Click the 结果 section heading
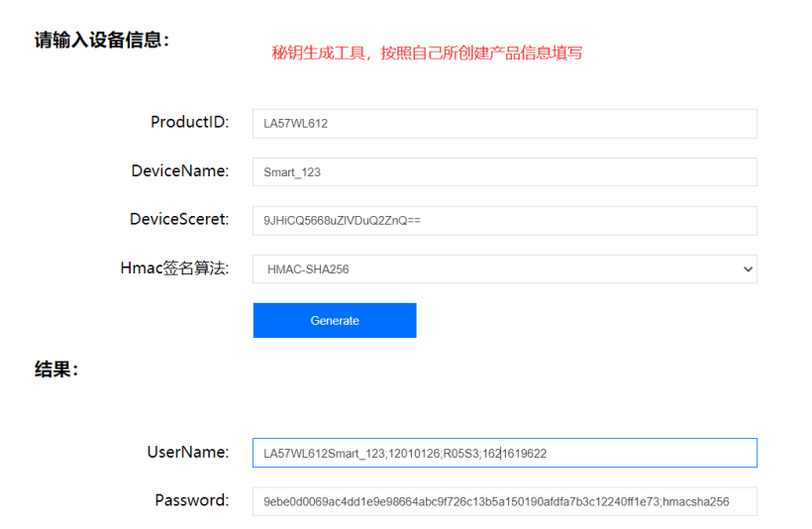 56,370
